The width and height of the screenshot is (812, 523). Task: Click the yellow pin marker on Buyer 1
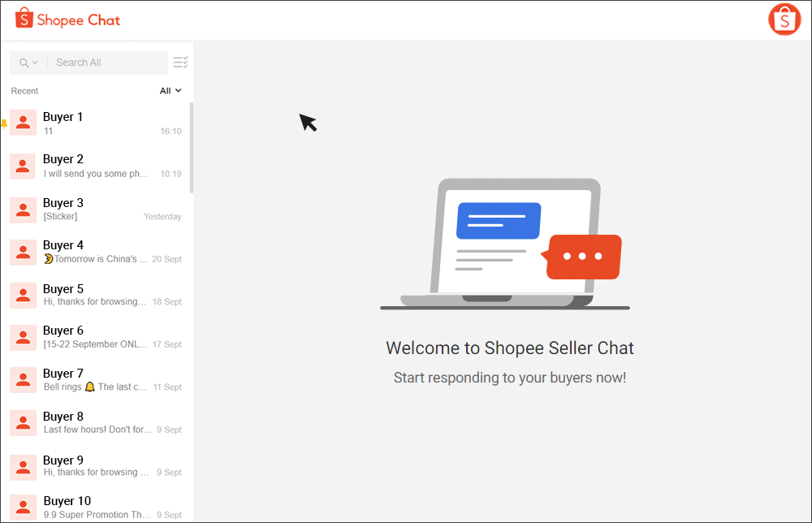(x=4, y=123)
